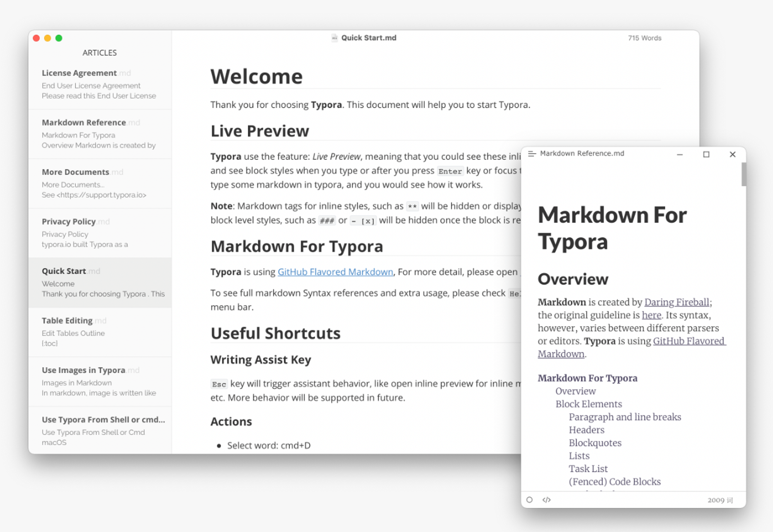Click the Markdown Reference.md window title text
The height and width of the screenshot is (532, 773).
[582, 153]
